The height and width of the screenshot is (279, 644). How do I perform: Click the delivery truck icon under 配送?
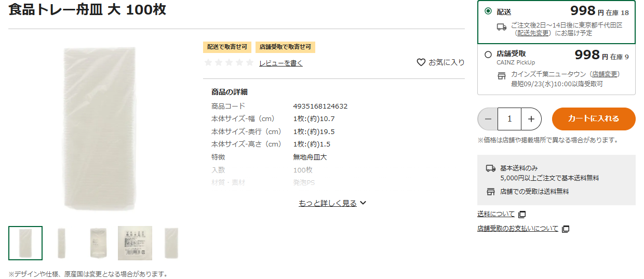(x=502, y=27)
